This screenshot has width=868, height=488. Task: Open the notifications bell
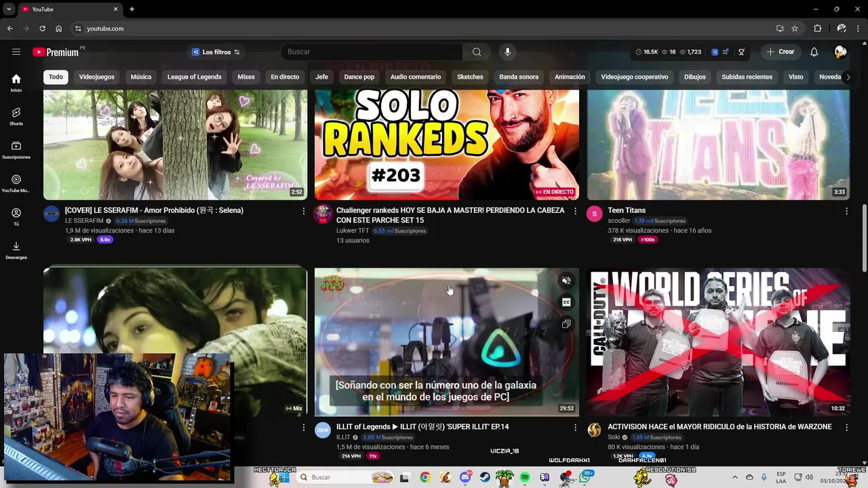click(814, 52)
